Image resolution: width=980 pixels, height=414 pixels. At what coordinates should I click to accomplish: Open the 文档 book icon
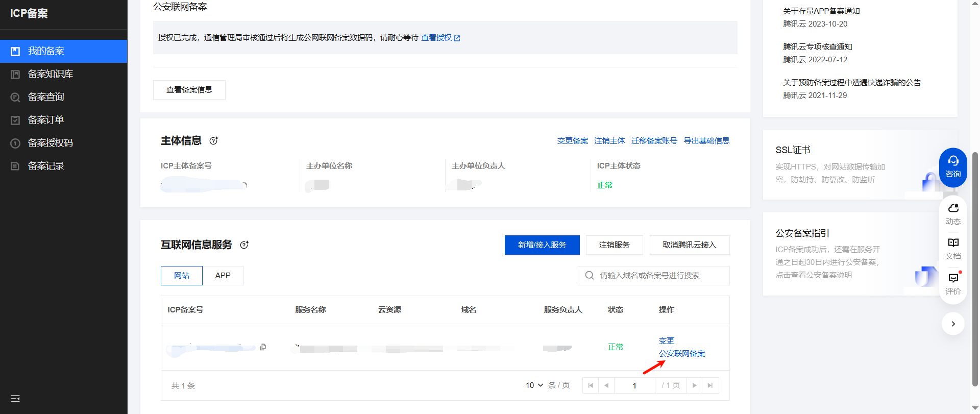(x=953, y=243)
